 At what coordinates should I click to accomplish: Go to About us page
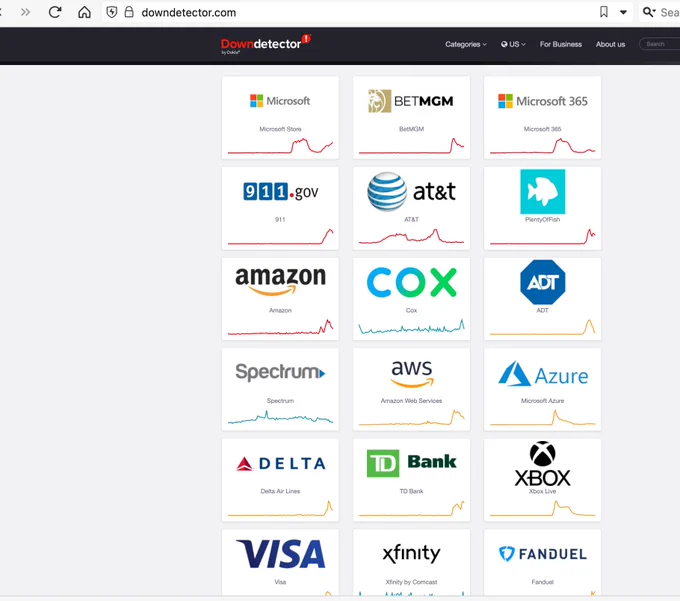610,44
